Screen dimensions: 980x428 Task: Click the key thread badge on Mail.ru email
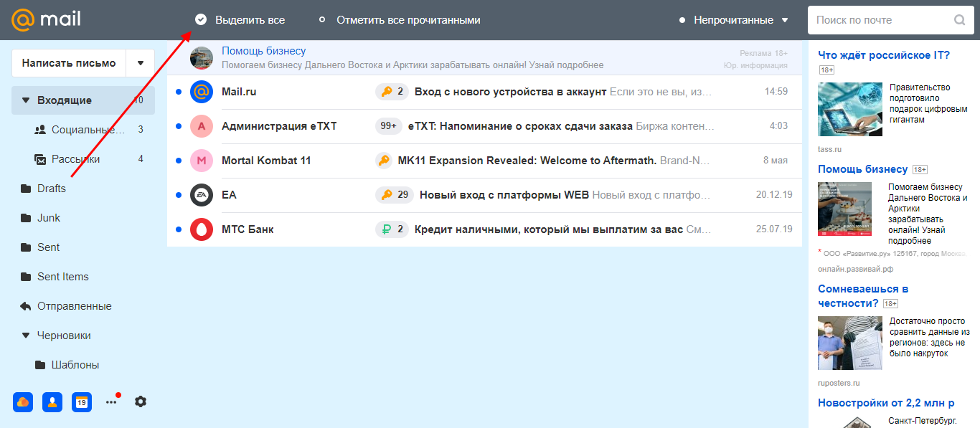(x=392, y=92)
